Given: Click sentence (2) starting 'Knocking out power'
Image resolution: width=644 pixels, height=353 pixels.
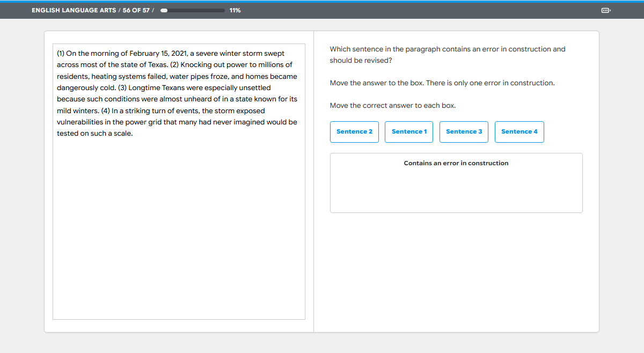Looking at the screenshot, I should 177,76.
